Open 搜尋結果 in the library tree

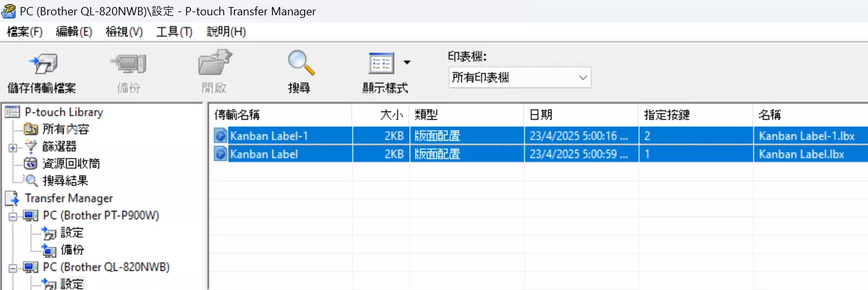[64, 181]
